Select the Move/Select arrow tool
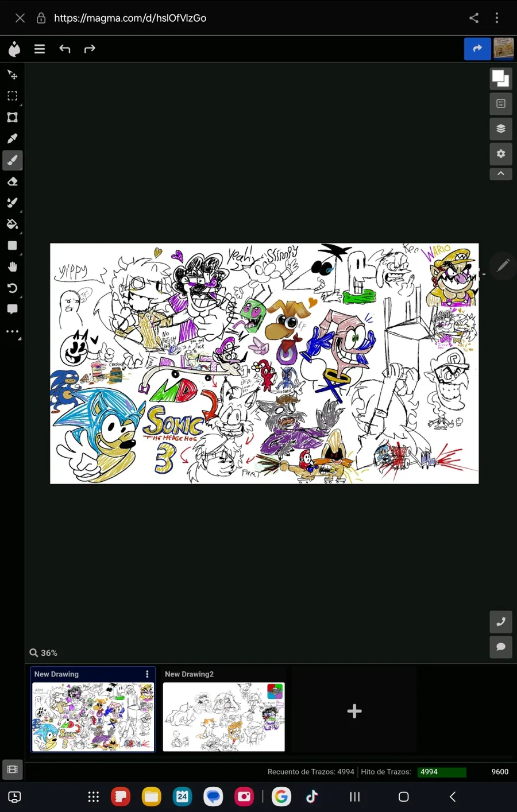Viewport: 517px width, 812px height. [x=12, y=75]
